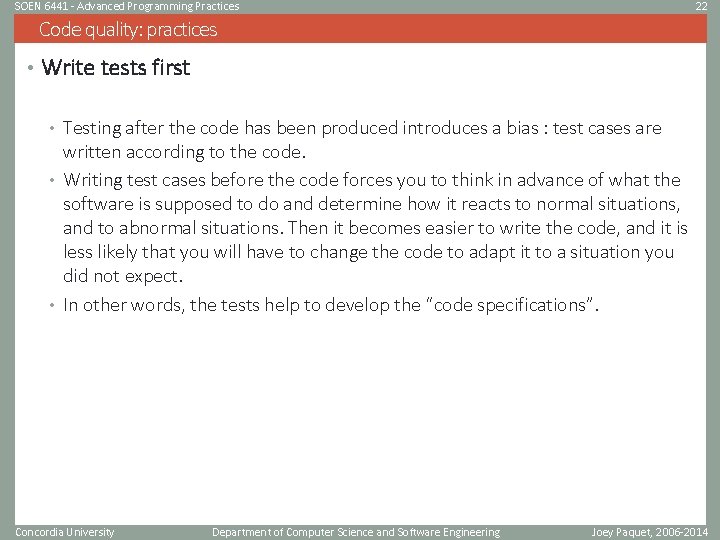The height and width of the screenshot is (540, 720).
Task: Click the bullet marker before "Write tests first"
Action: pyautogui.click(x=31, y=69)
